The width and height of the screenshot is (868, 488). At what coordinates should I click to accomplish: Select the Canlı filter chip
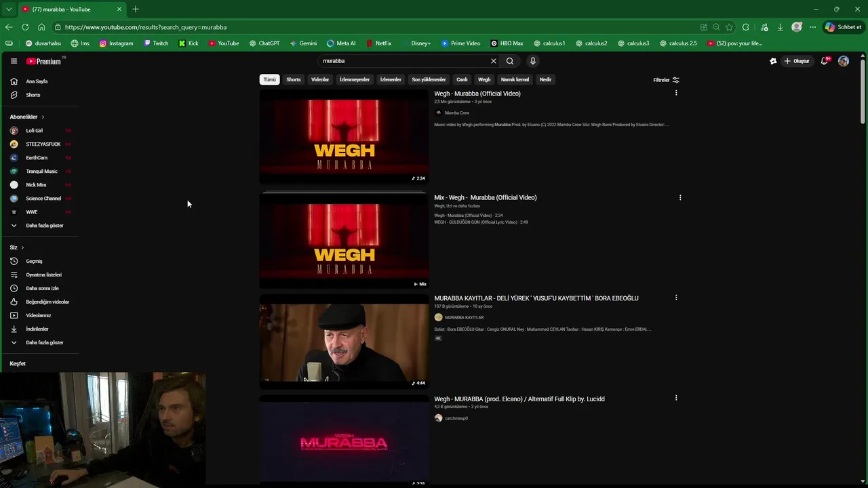462,79
